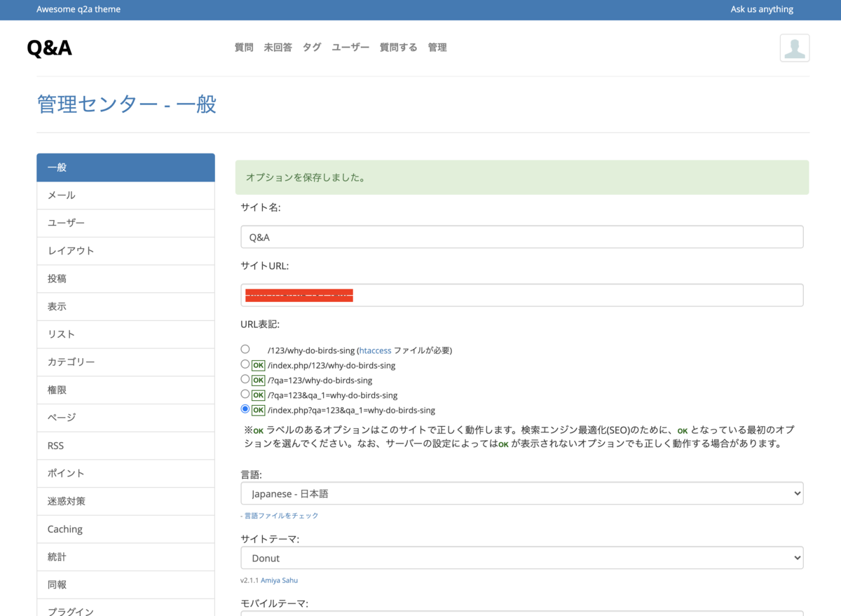Go to the 権限 admin section
This screenshot has height=616, width=841.
click(125, 390)
